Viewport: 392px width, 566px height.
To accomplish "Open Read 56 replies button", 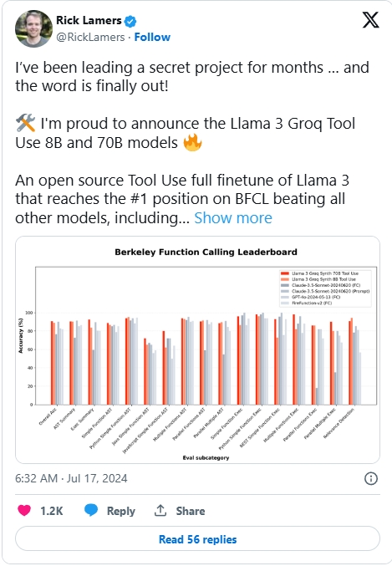I will (197, 539).
